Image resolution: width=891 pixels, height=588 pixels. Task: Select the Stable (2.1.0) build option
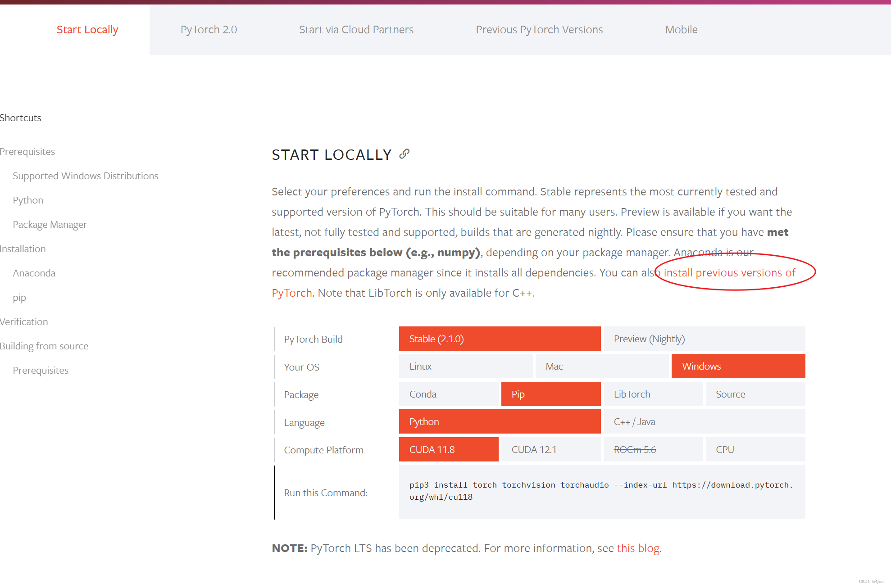[499, 339]
